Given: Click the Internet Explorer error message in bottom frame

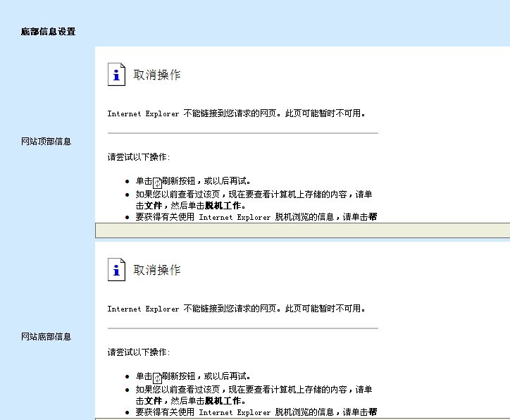Looking at the screenshot, I should pyautogui.click(x=236, y=309).
